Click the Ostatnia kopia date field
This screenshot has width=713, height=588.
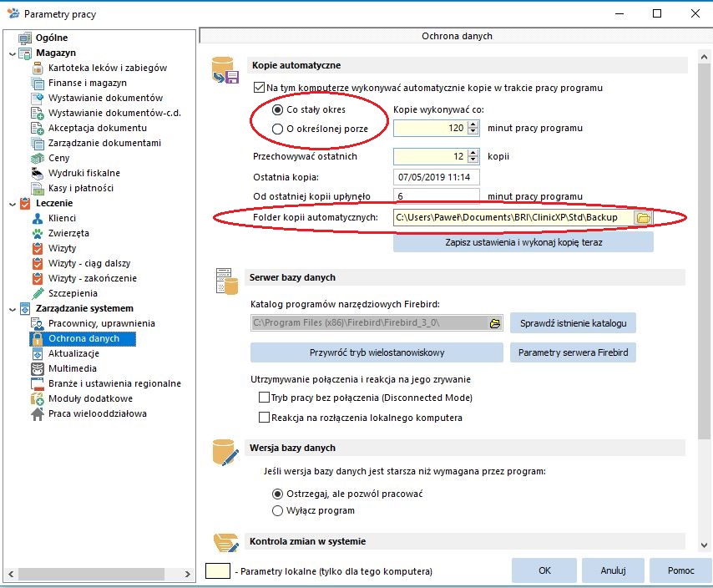(436, 177)
